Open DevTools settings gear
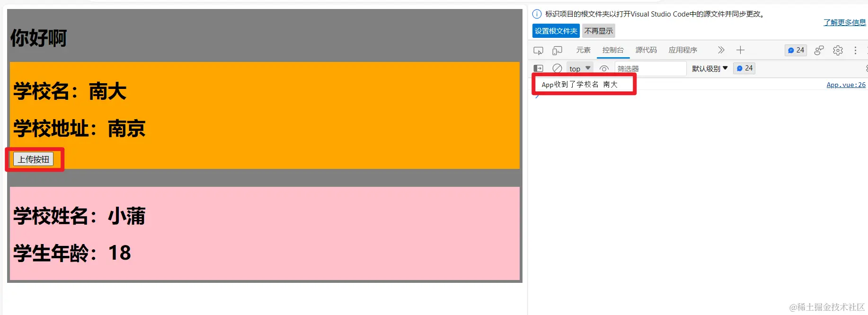This screenshot has width=868, height=315. pyautogui.click(x=838, y=50)
